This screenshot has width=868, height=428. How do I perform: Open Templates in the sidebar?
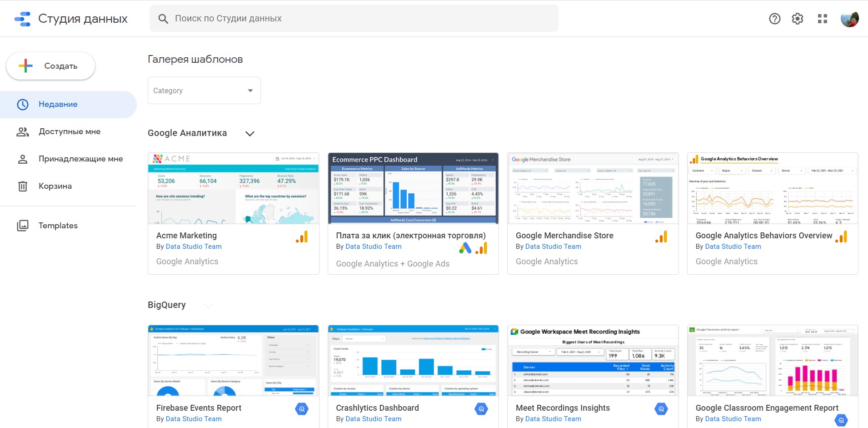tap(68, 226)
